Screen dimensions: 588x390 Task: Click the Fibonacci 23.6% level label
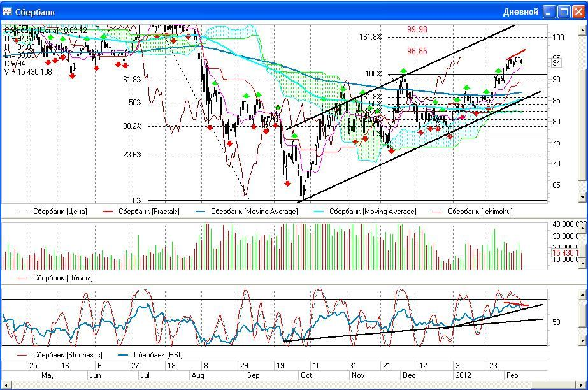(133, 154)
